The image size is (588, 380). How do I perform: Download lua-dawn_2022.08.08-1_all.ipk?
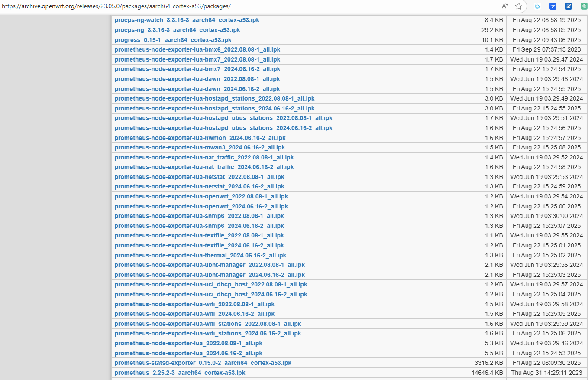click(197, 79)
